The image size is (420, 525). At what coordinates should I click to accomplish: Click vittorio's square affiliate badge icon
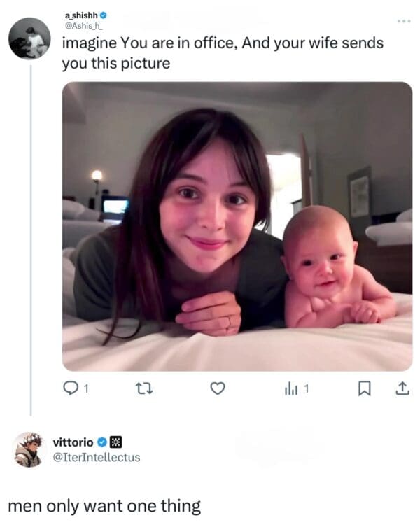point(116,442)
